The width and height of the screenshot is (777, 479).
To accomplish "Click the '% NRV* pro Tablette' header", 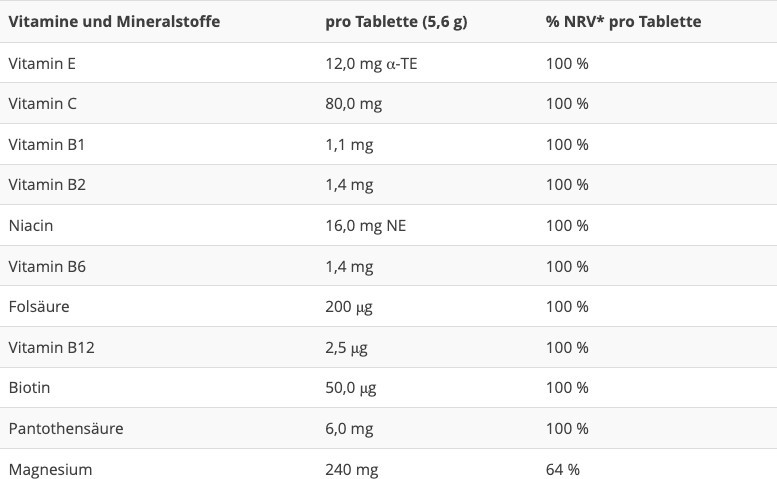I will (623, 21).
